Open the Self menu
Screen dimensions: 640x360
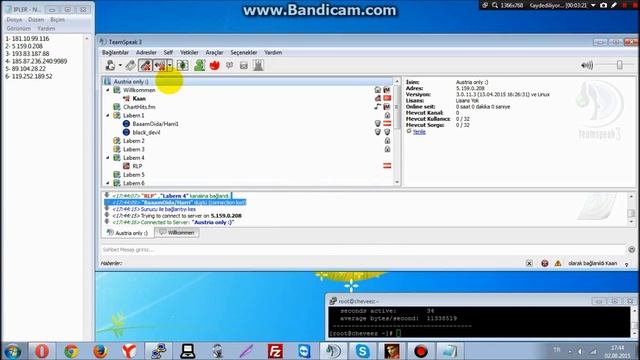tap(168, 52)
